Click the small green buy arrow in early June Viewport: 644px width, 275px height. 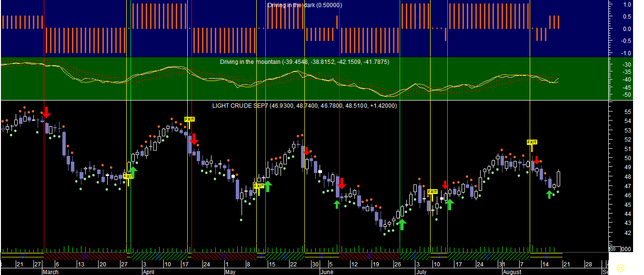(x=337, y=204)
